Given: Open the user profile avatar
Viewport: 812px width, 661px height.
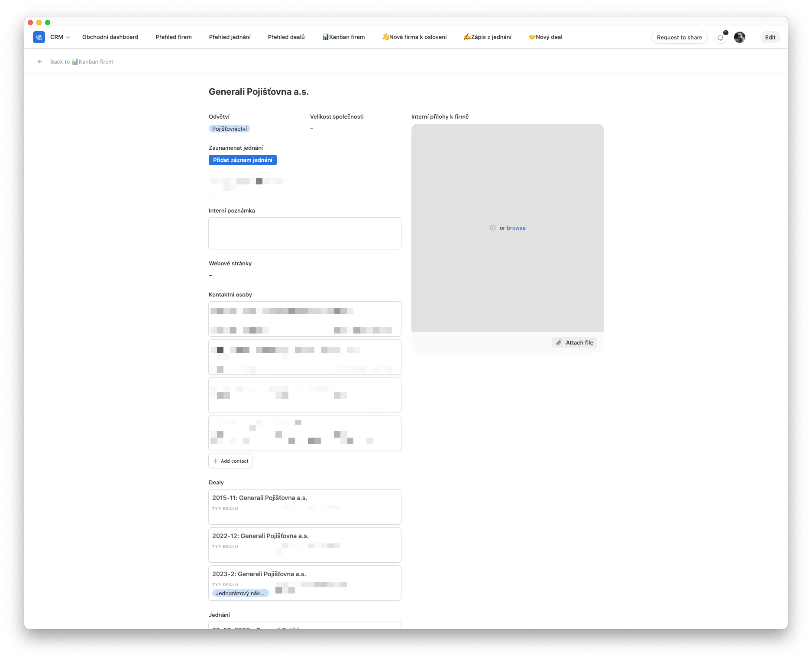Looking at the screenshot, I should [x=740, y=38].
